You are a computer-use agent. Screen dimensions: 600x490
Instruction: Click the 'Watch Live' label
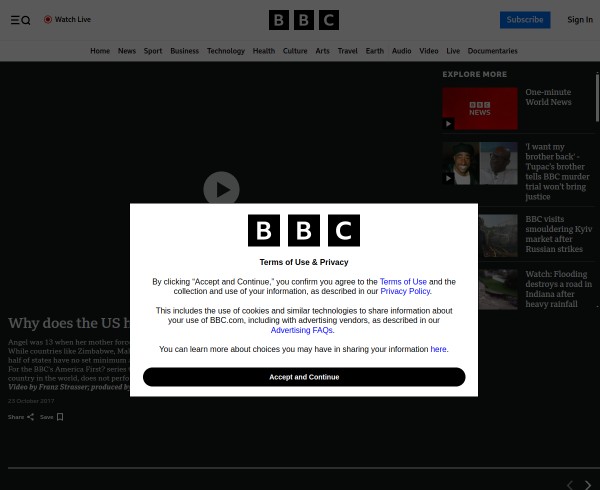pos(73,20)
